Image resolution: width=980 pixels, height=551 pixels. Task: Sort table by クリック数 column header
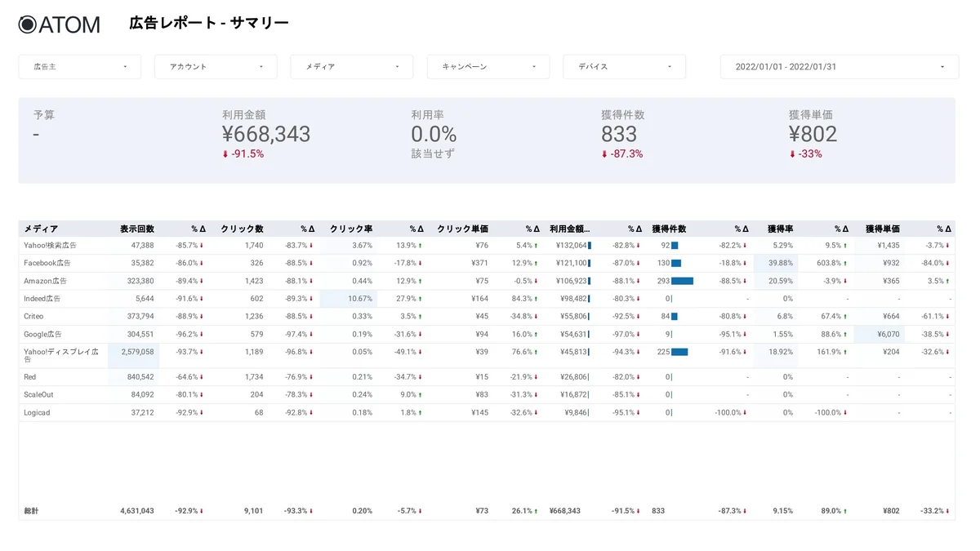pyautogui.click(x=242, y=229)
